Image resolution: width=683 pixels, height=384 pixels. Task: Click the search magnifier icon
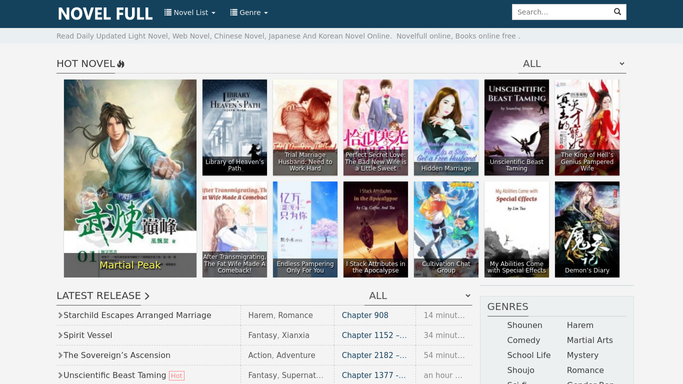click(617, 12)
